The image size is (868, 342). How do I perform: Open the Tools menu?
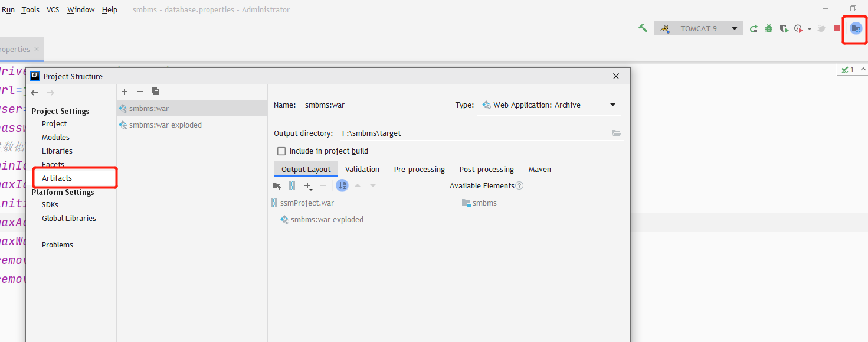point(30,9)
